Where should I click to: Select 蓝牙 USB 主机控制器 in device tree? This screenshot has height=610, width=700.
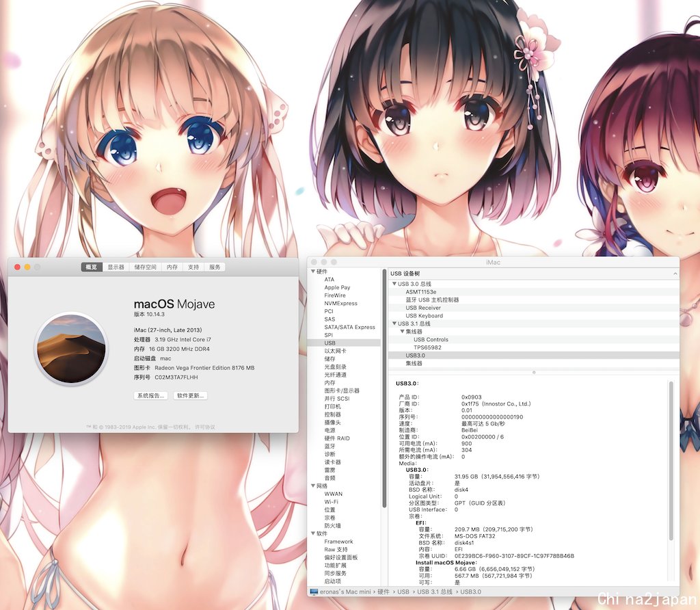pyautogui.click(x=534, y=300)
